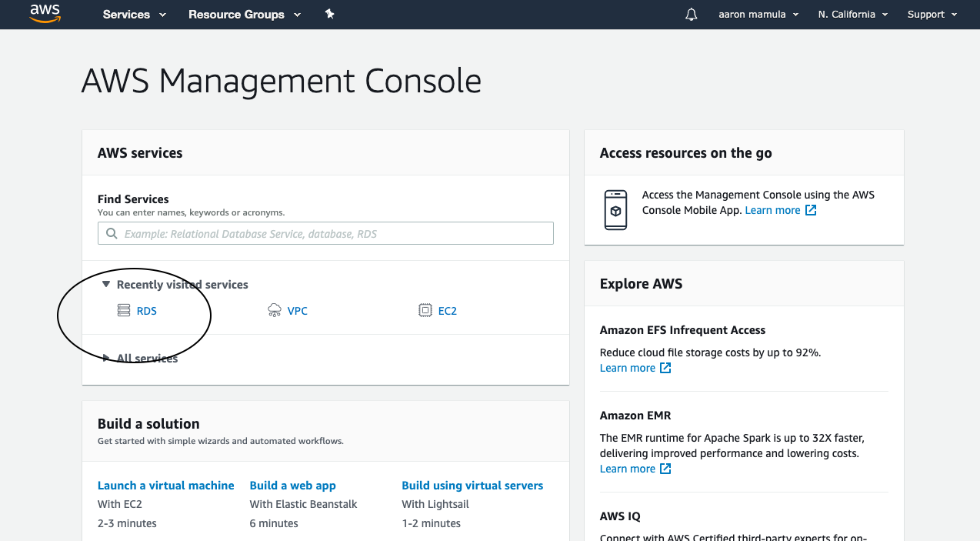The width and height of the screenshot is (980, 541).
Task: Click the Amazon EMR title text
Action: (635, 416)
